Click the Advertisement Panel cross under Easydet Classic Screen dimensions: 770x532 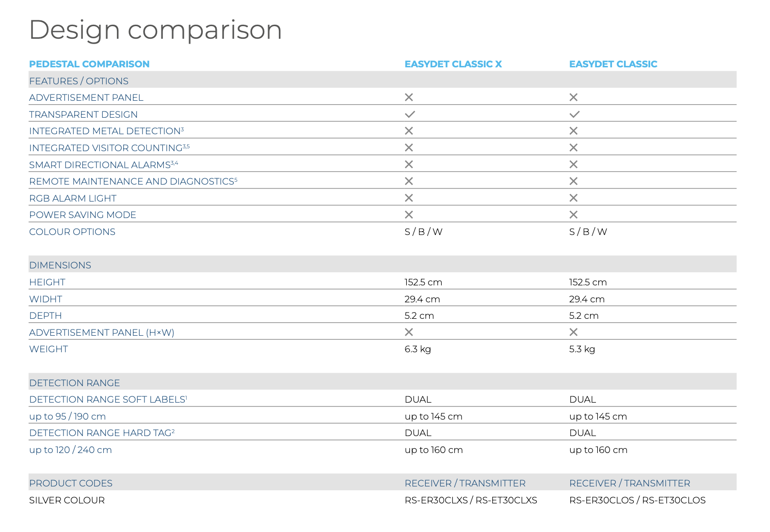click(573, 97)
